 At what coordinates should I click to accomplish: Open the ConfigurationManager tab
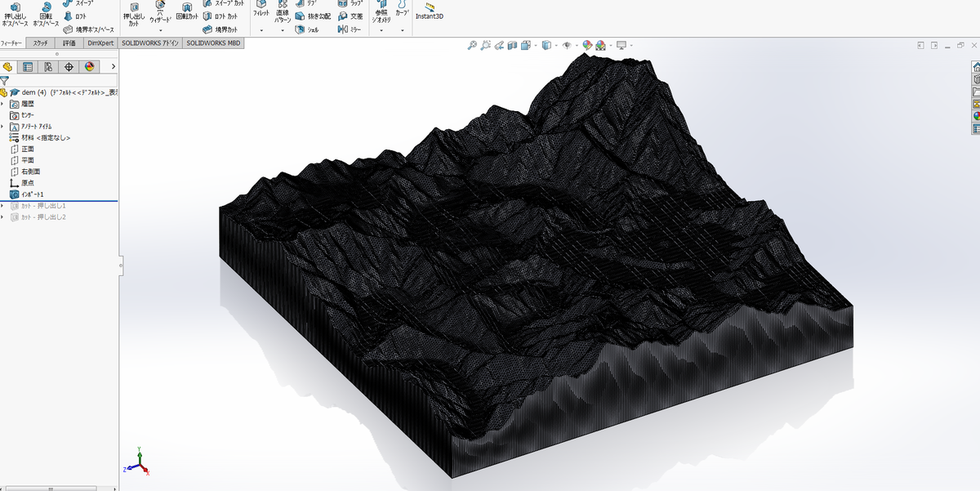coord(48,67)
